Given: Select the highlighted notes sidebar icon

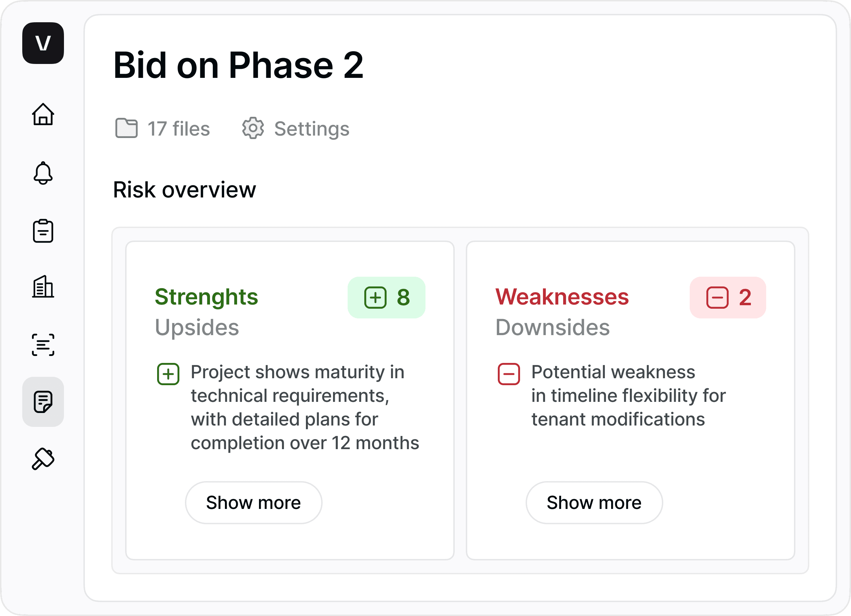Looking at the screenshot, I should (x=43, y=402).
